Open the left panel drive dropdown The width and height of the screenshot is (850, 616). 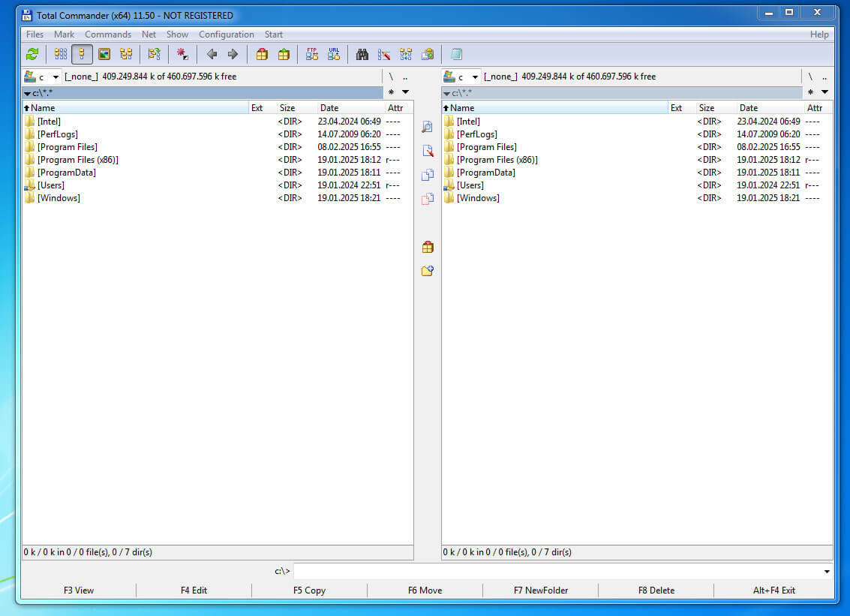point(56,77)
